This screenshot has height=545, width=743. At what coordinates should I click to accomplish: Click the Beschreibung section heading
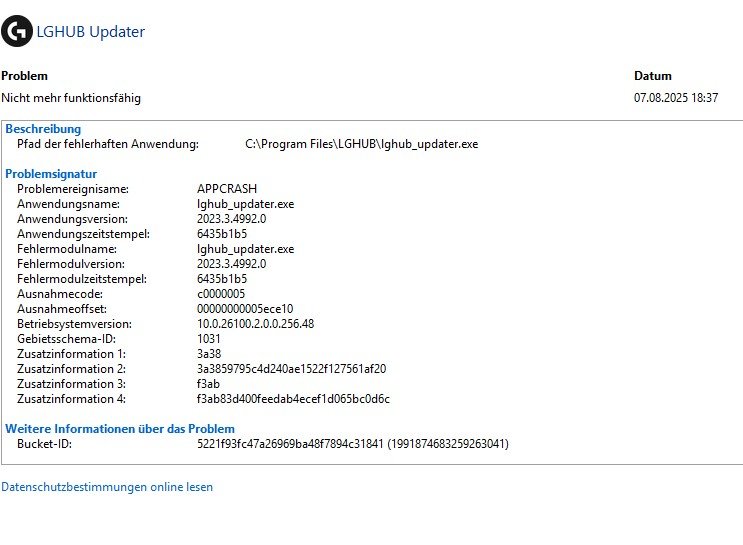(x=43, y=129)
